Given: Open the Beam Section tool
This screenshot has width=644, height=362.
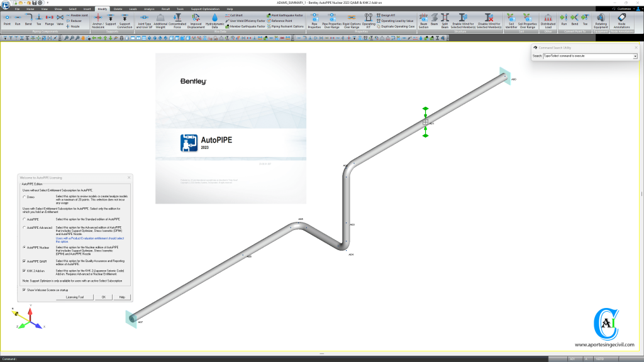Looking at the screenshot, I should 423,21.
